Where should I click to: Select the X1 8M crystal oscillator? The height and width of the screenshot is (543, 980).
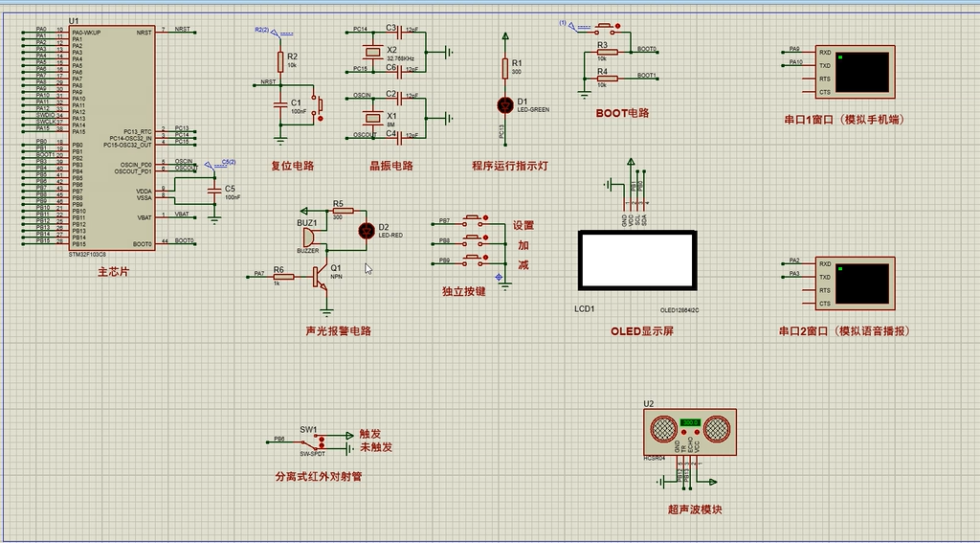372,119
